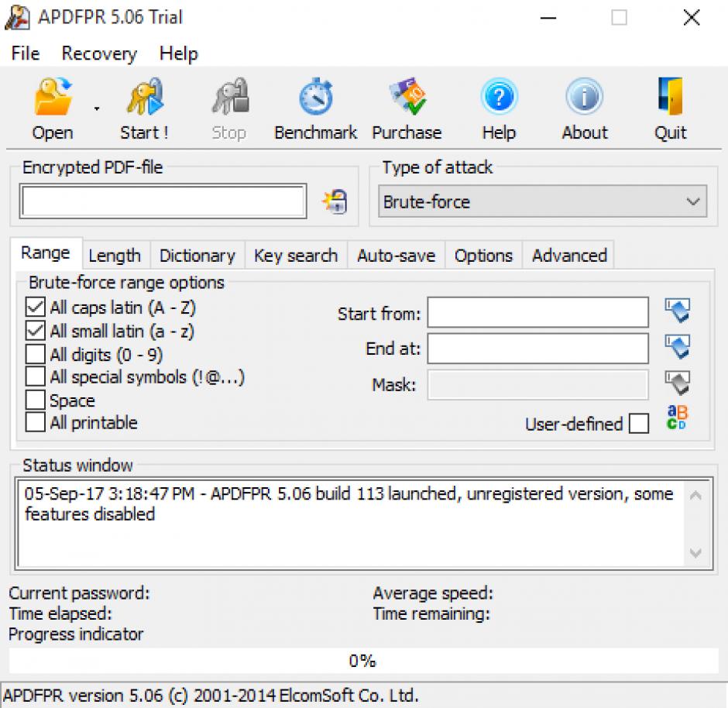Click the status log launched message
The width and height of the screenshot is (728, 708).
coord(349,504)
